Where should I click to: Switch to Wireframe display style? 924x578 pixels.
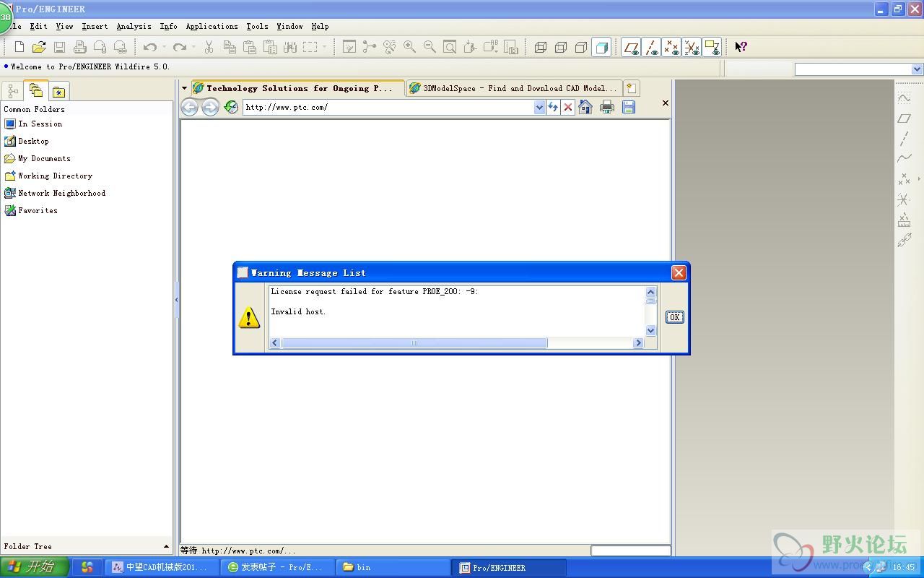click(x=541, y=47)
